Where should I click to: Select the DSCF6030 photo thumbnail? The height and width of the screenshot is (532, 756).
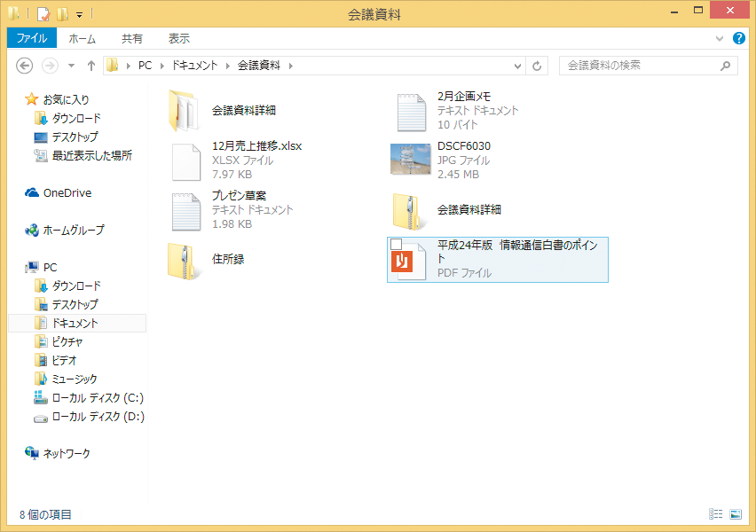coord(410,159)
